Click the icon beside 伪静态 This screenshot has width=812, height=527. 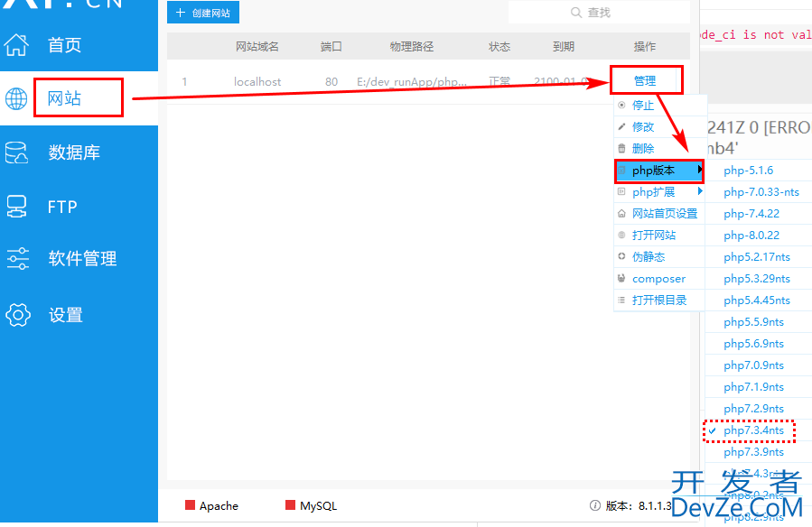pyautogui.click(x=621, y=256)
